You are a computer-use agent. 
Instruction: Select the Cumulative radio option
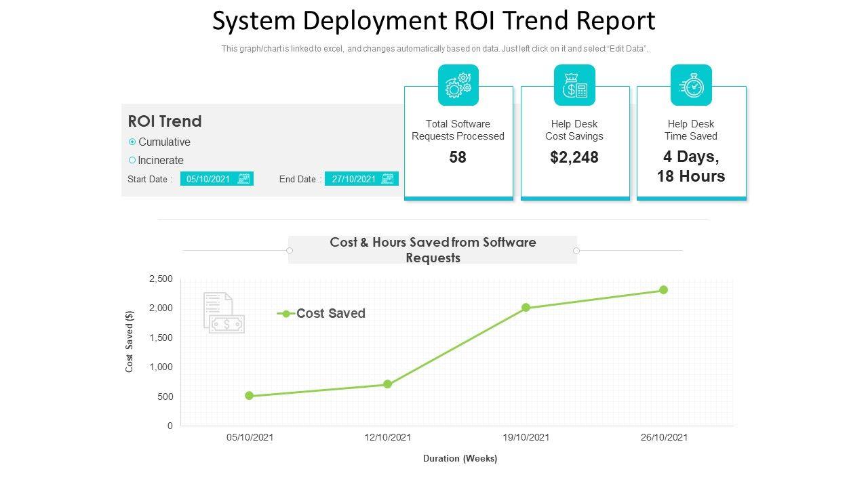132,142
